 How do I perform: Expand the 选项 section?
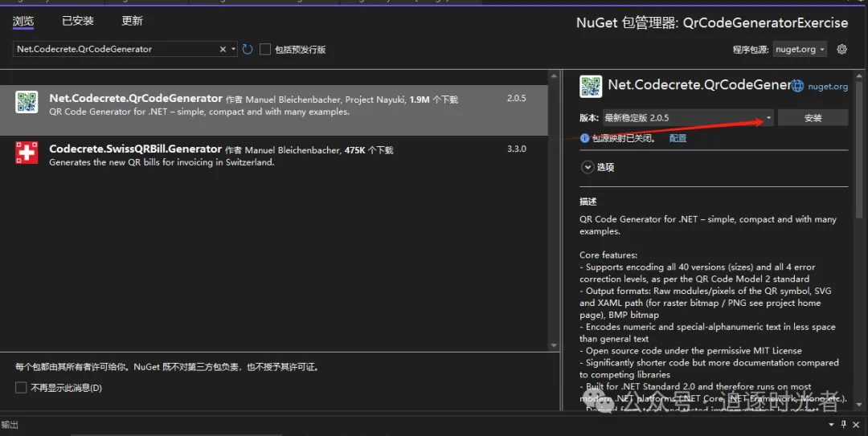coord(588,167)
